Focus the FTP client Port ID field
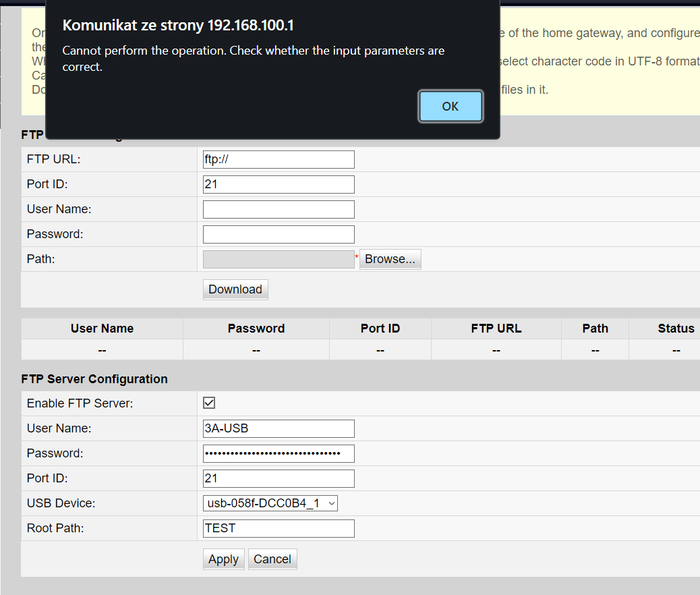The image size is (700, 595). click(x=279, y=184)
